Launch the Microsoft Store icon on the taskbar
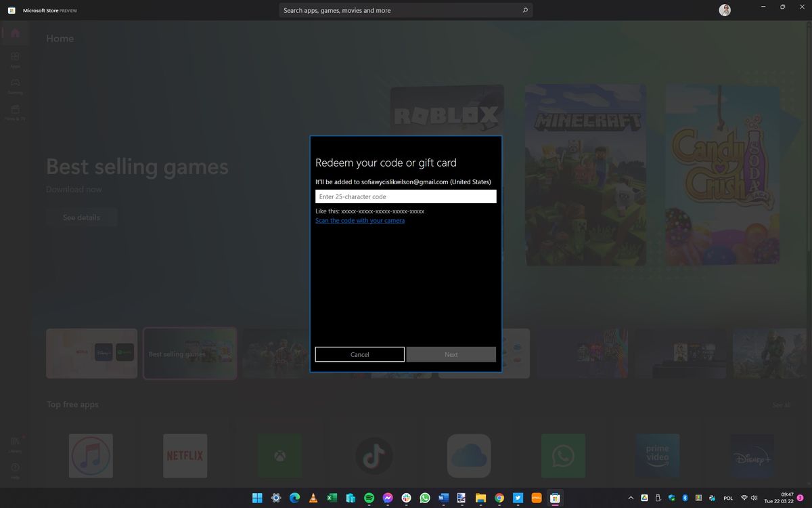The height and width of the screenshot is (508, 812). (555, 498)
